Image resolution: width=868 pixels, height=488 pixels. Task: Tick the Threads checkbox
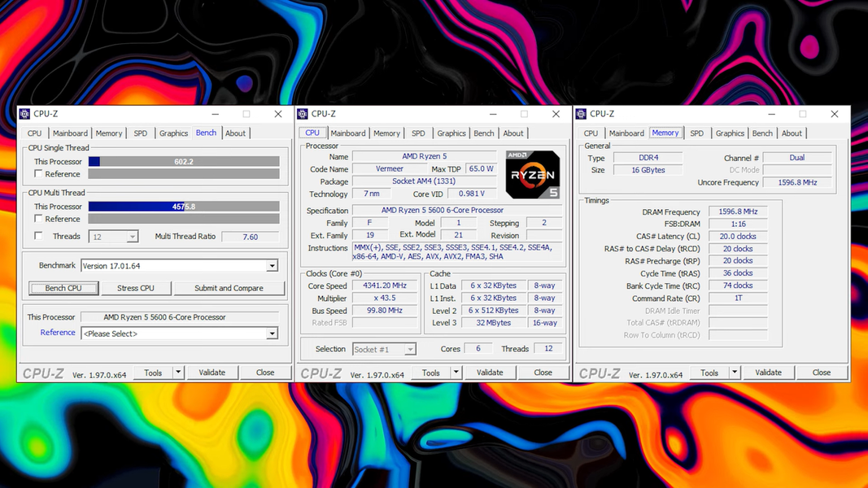[38, 236]
